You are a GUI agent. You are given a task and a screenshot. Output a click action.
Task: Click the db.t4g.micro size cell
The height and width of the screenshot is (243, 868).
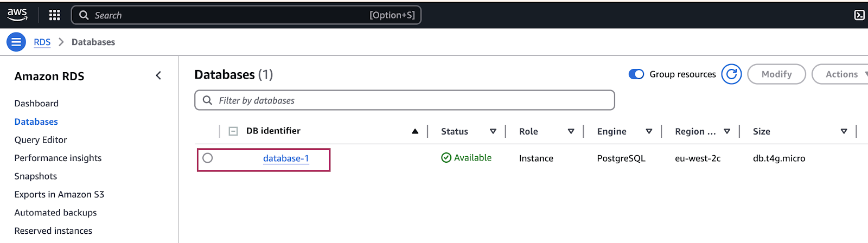click(x=779, y=158)
